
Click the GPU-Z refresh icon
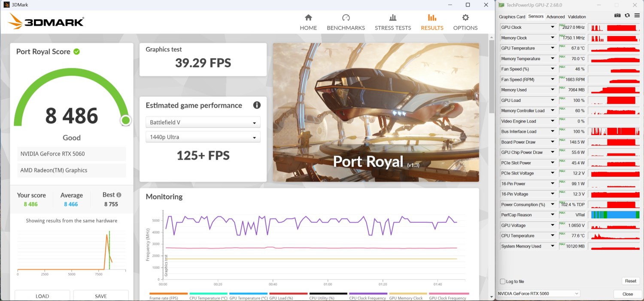pos(627,15)
